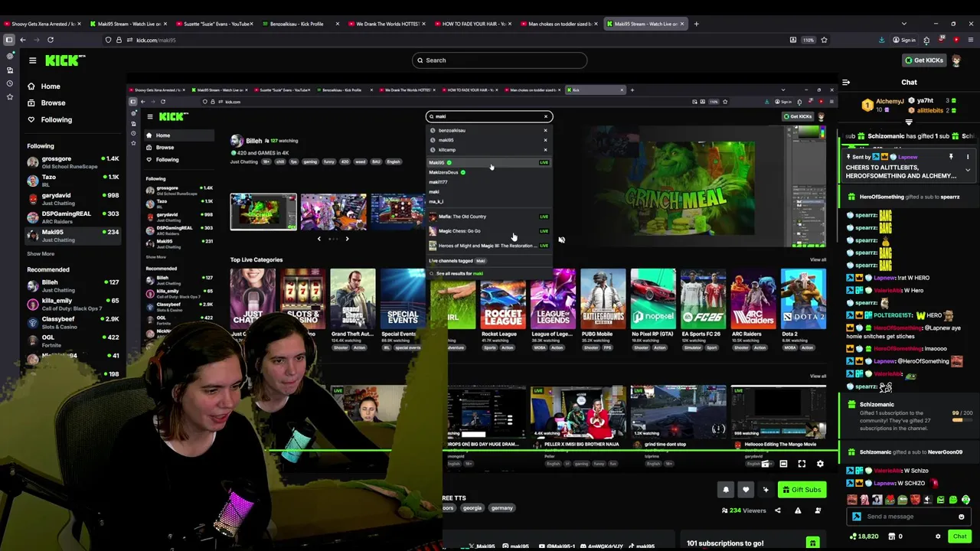The width and height of the screenshot is (980, 551).
Task: Sign in to Firefox account
Action: coord(904,40)
